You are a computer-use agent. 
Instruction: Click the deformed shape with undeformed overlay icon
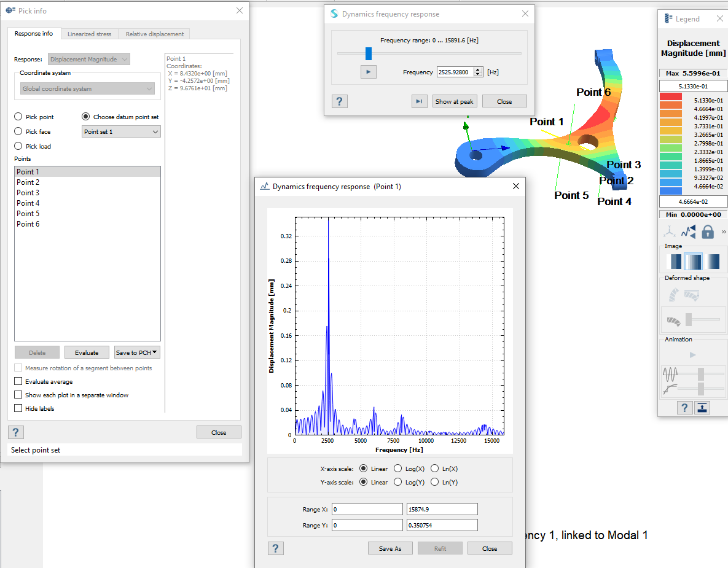(691, 295)
